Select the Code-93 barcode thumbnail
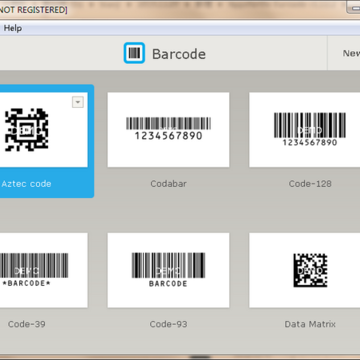The image size is (360, 360). [x=168, y=270]
